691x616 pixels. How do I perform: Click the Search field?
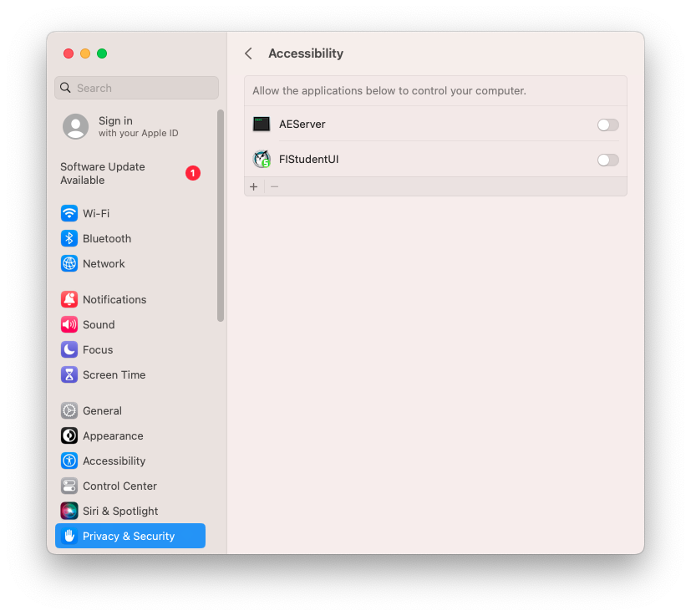(x=137, y=88)
